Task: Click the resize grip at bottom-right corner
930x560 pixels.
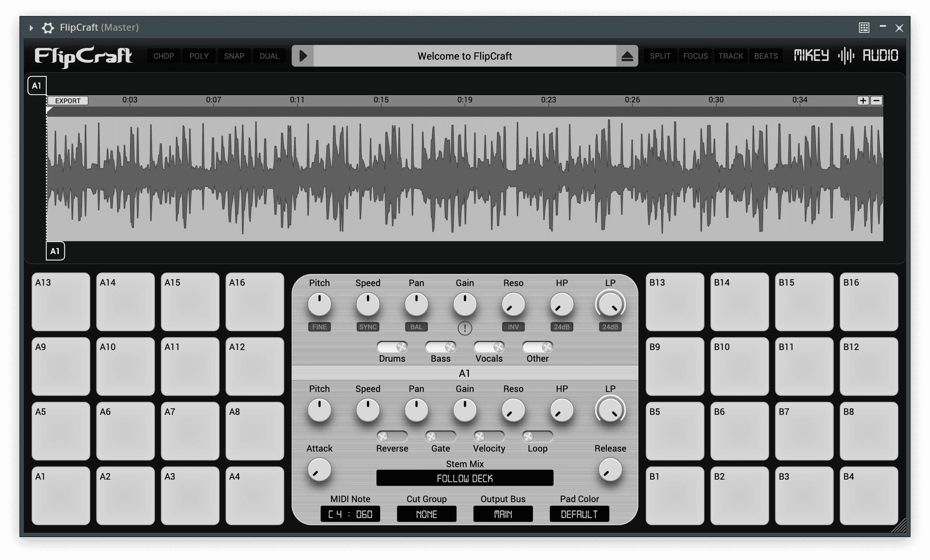Action: [x=898, y=525]
